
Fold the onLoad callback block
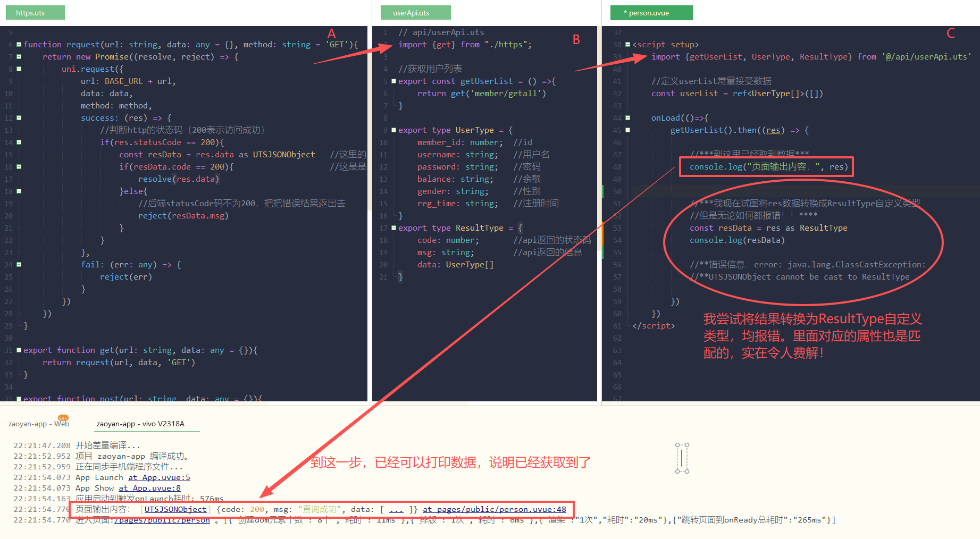click(x=627, y=118)
